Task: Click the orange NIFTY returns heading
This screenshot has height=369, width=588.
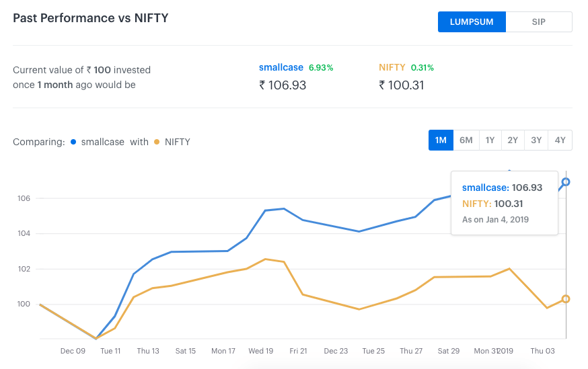Action: [392, 67]
